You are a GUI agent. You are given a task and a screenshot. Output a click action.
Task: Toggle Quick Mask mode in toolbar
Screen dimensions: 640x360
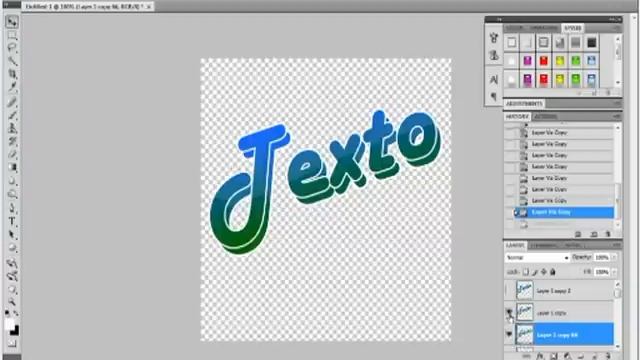point(12,344)
